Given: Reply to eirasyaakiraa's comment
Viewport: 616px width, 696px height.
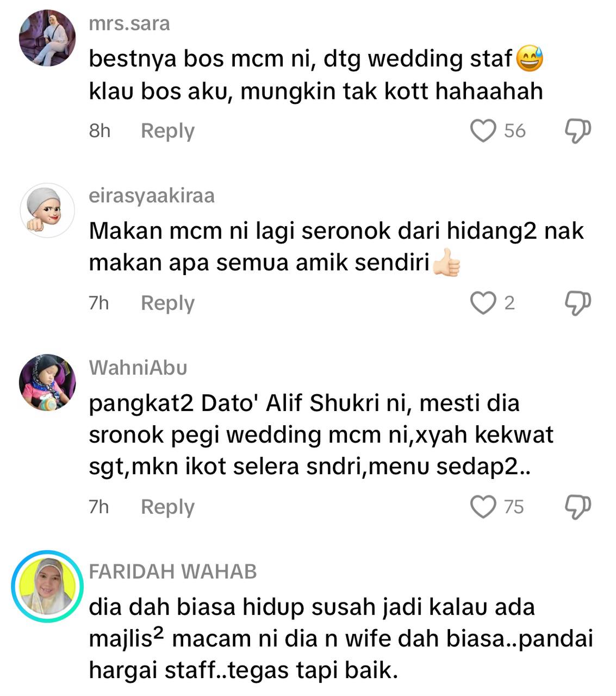Looking at the screenshot, I should coord(167,303).
